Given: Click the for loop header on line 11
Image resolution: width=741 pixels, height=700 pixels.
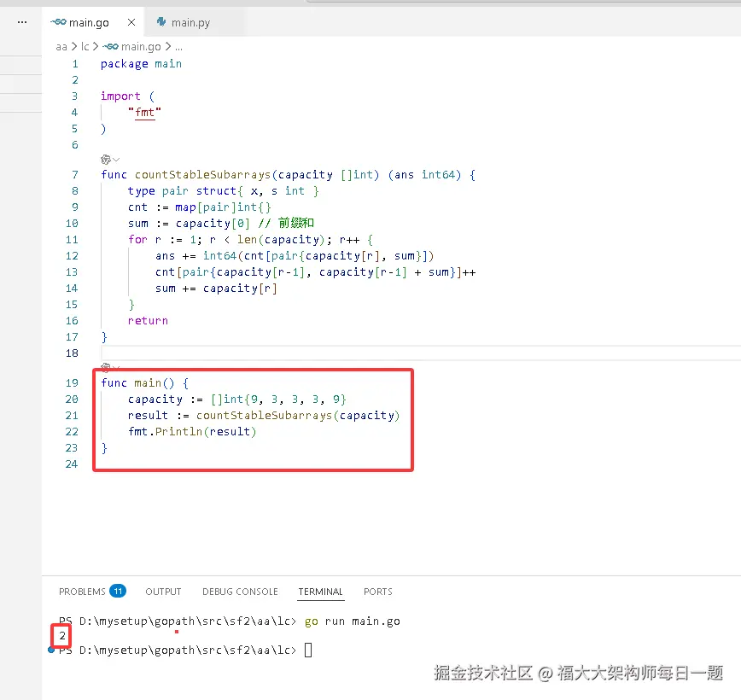Looking at the screenshot, I should click(250, 240).
